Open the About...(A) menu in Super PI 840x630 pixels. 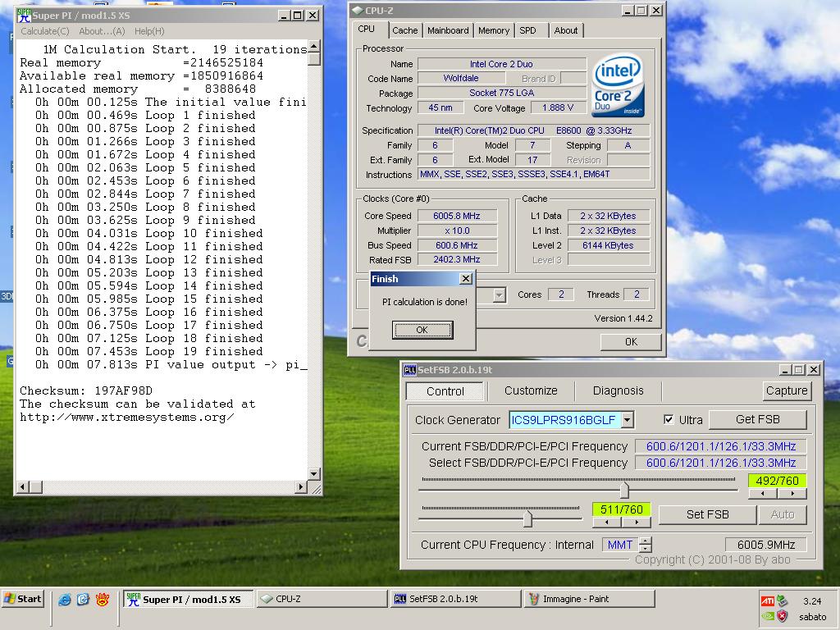[102, 32]
